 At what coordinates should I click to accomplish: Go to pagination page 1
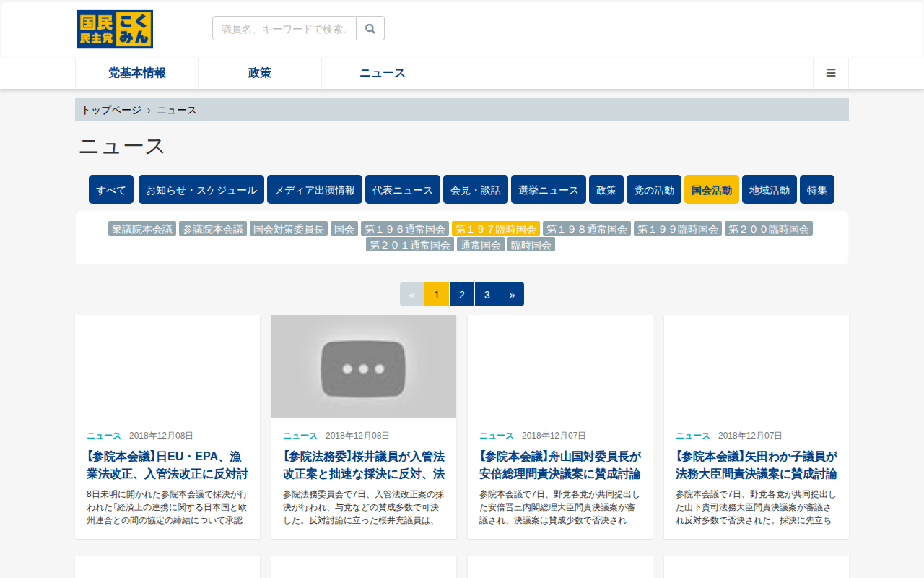pos(437,294)
